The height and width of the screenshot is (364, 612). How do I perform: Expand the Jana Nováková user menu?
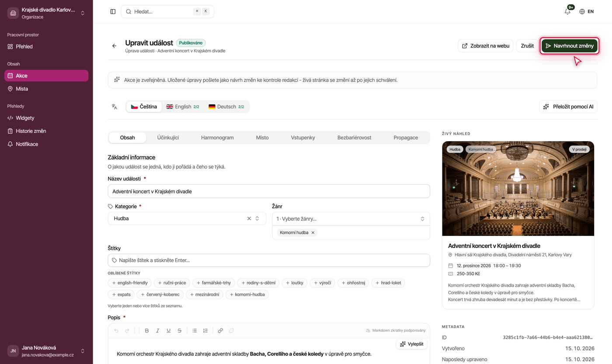click(46, 351)
